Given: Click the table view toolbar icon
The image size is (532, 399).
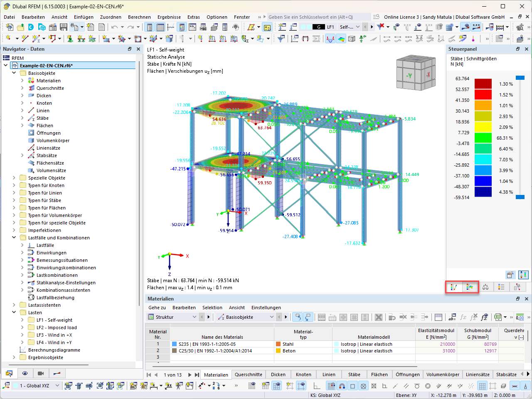Looking at the screenshot, I should [160, 27].
